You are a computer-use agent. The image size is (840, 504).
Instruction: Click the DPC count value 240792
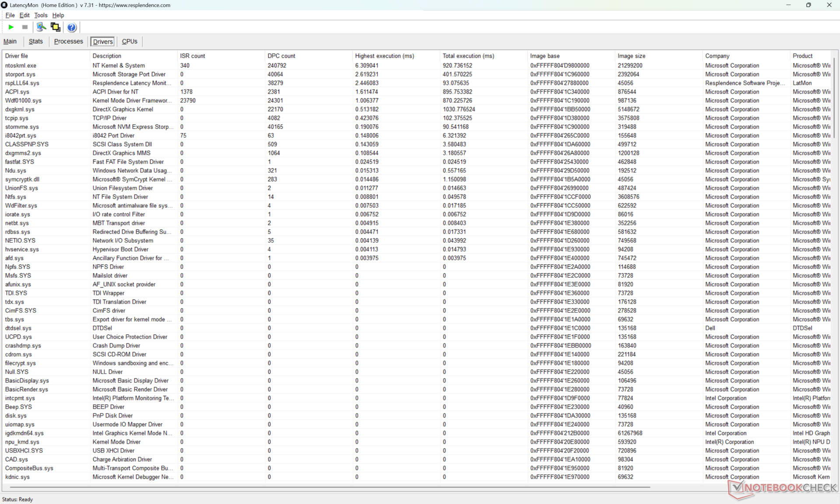pos(277,66)
